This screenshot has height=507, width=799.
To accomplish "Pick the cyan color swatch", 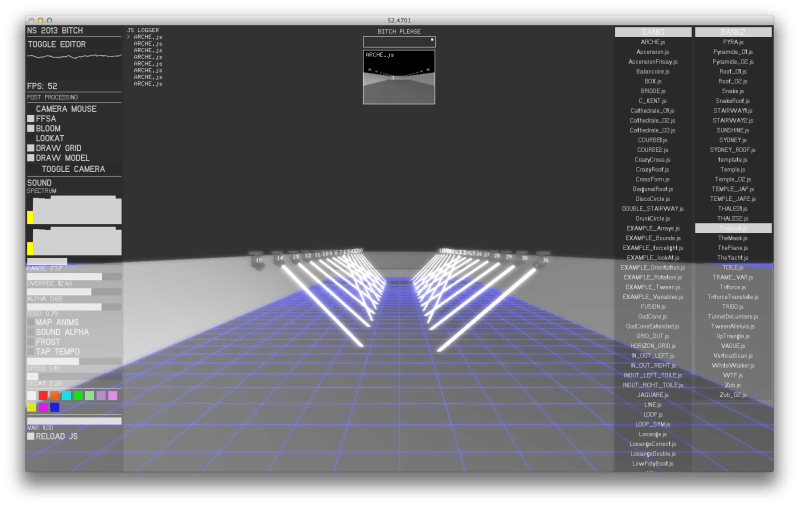I will pos(66,395).
